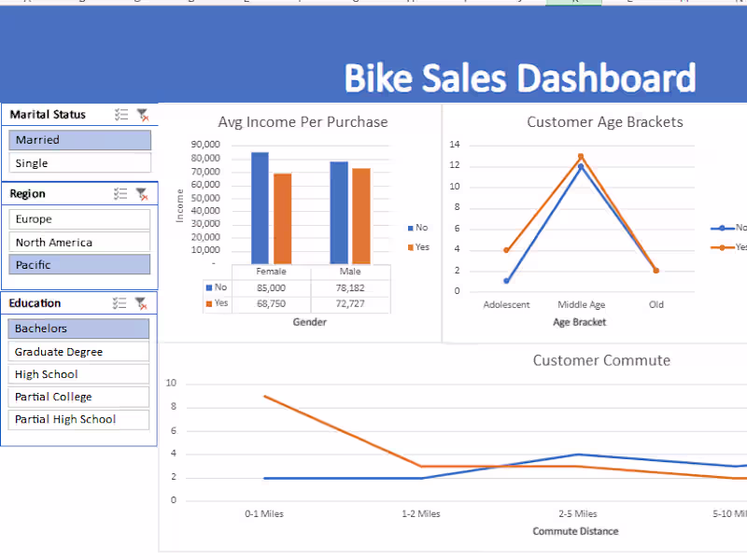Screen dimensions: 747x560
Task: Clear the Marital Status slicer filter
Action: coord(142,114)
